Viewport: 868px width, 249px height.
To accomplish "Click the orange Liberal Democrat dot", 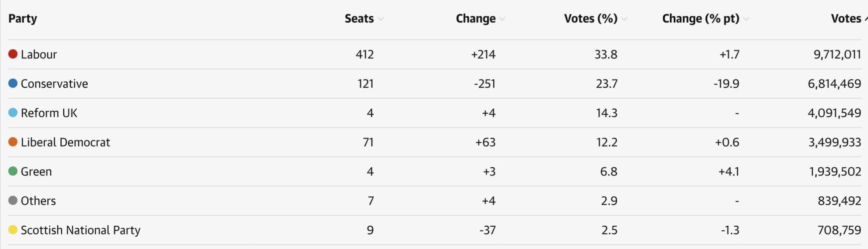I will click(x=13, y=142).
